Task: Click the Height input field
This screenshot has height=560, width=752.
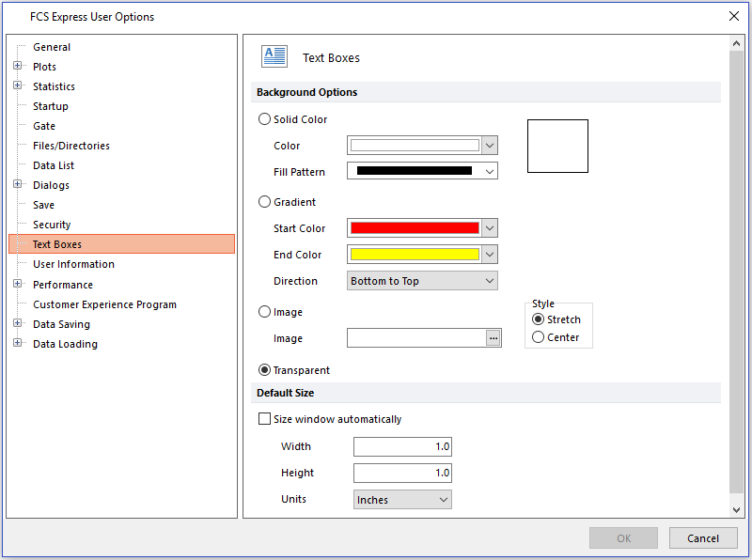Action: (402, 473)
